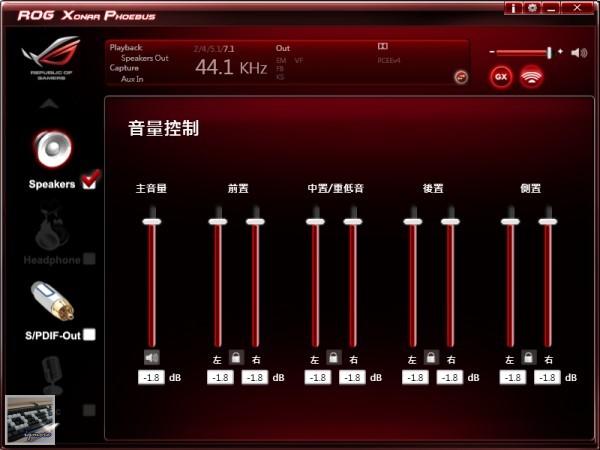This screenshot has width=600, height=450.
Task: Check the S/PDIF-Out checkbox
Action: [x=90, y=334]
